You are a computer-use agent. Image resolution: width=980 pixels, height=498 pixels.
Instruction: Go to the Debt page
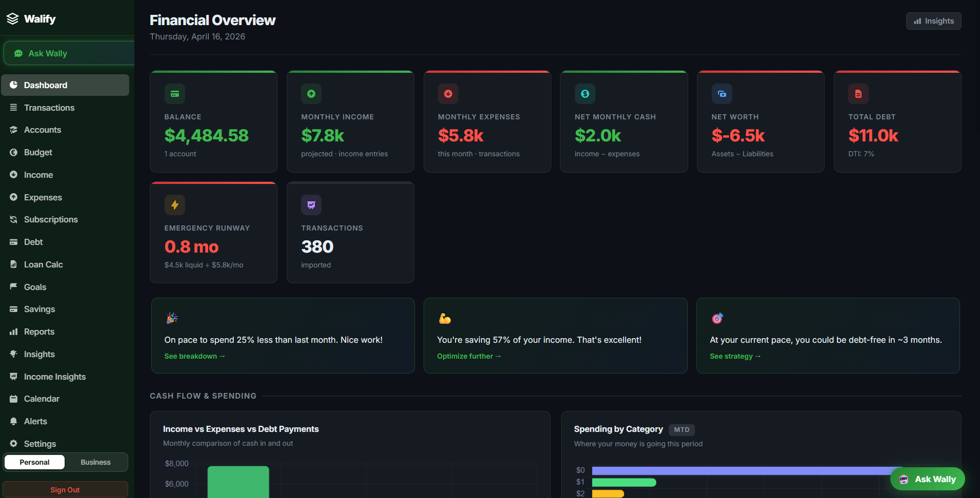pyautogui.click(x=65, y=242)
